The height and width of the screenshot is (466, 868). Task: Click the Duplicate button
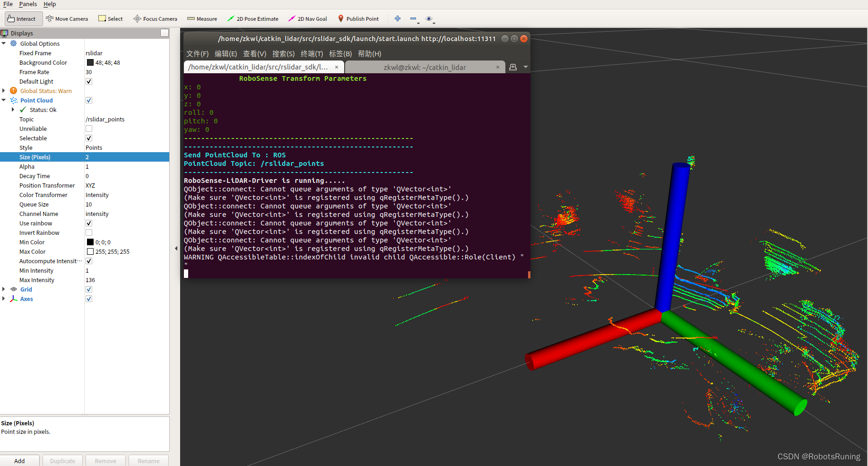(62, 461)
